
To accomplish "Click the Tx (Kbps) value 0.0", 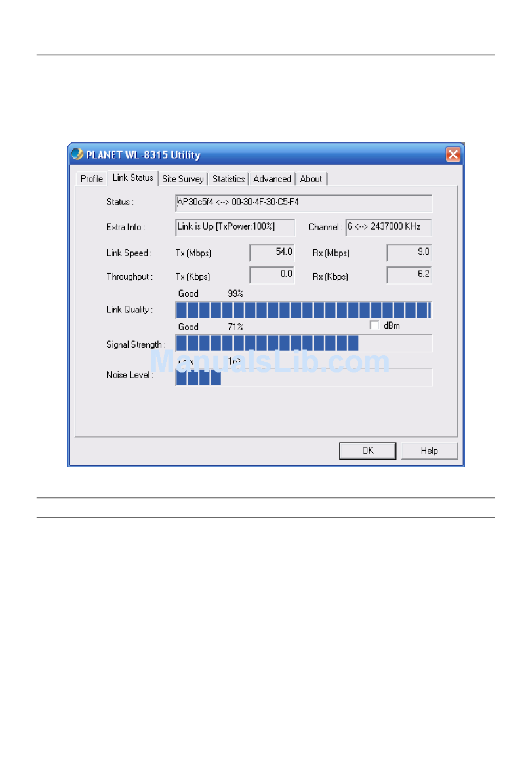I will [x=272, y=275].
